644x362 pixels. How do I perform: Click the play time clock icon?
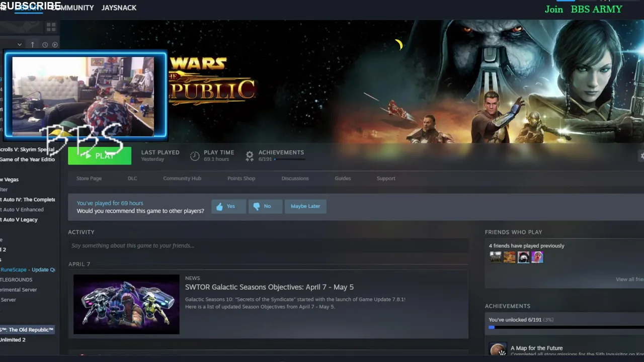[195, 156]
